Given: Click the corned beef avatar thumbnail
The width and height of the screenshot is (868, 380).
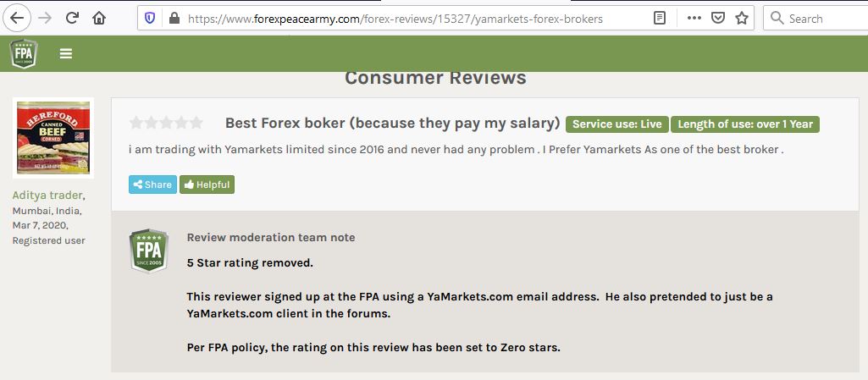Looking at the screenshot, I should 53,138.
